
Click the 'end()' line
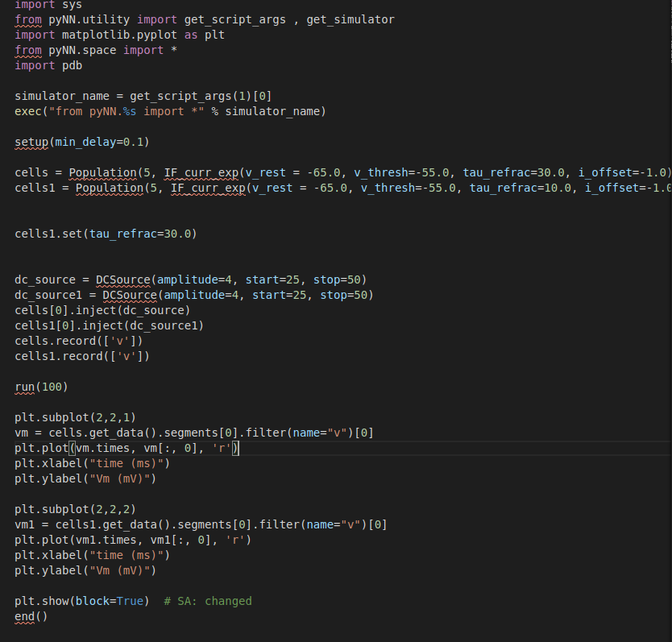(x=31, y=617)
